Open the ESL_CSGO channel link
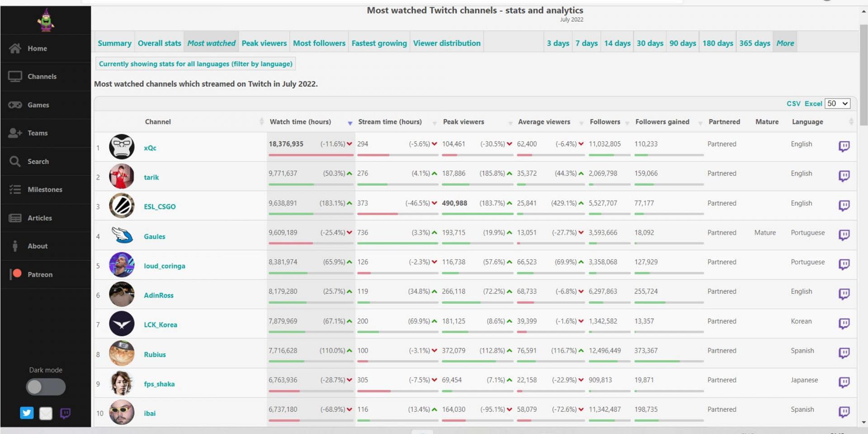This screenshot has width=868, height=434. (x=160, y=207)
